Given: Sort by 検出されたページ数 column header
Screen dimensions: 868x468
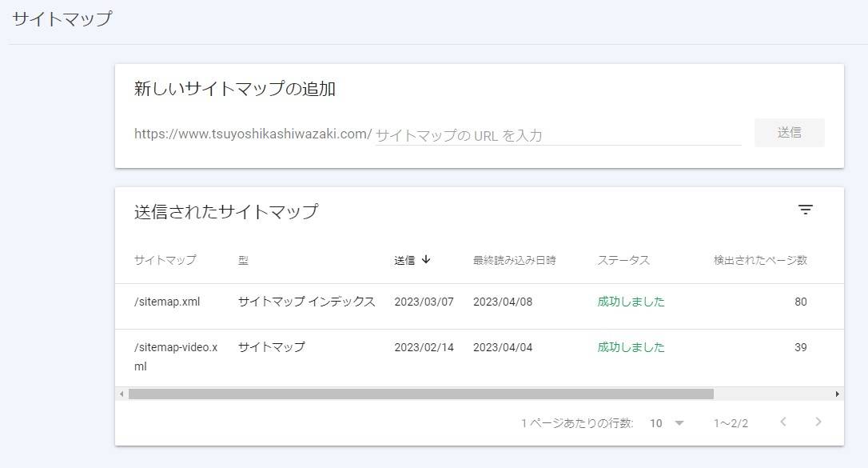Looking at the screenshot, I should click(x=760, y=260).
